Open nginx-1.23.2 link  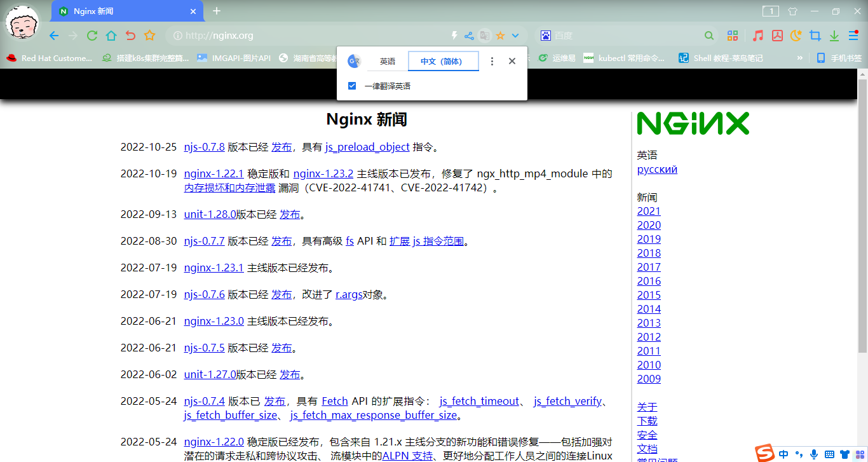pyautogui.click(x=323, y=173)
